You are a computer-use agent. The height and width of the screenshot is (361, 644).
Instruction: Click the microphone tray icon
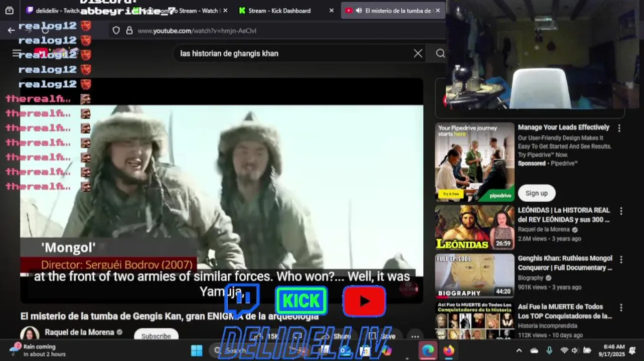coord(550,350)
